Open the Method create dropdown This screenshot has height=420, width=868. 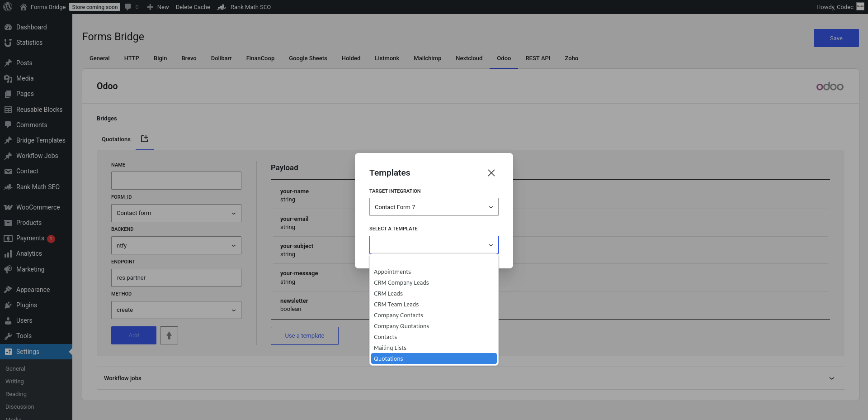point(176,310)
